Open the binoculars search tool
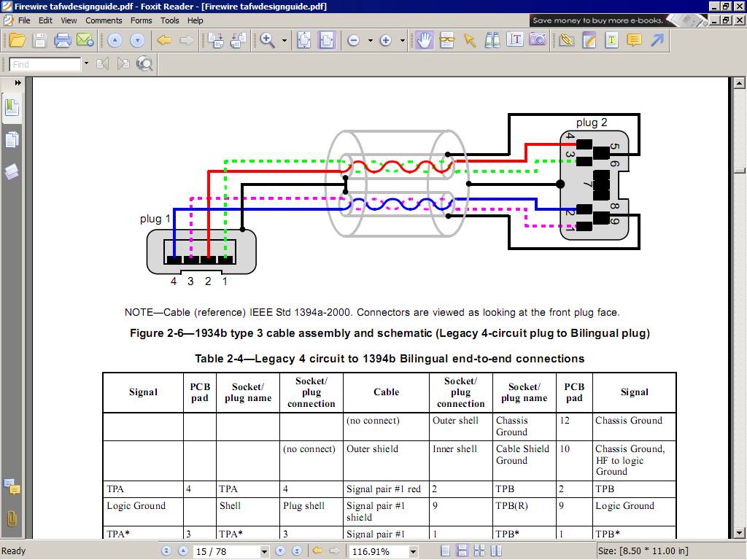Viewport: 747px width, 560px height. pyautogui.click(x=492, y=40)
